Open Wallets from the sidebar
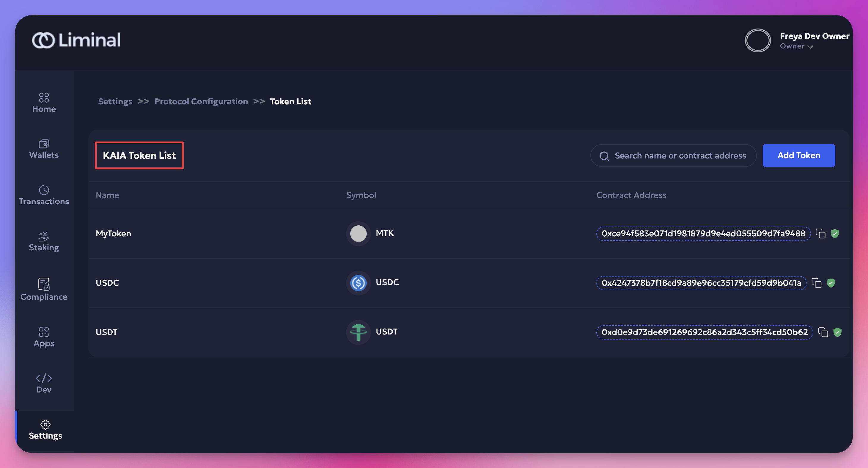Screen dimensions: 868x468 [44, 149]
